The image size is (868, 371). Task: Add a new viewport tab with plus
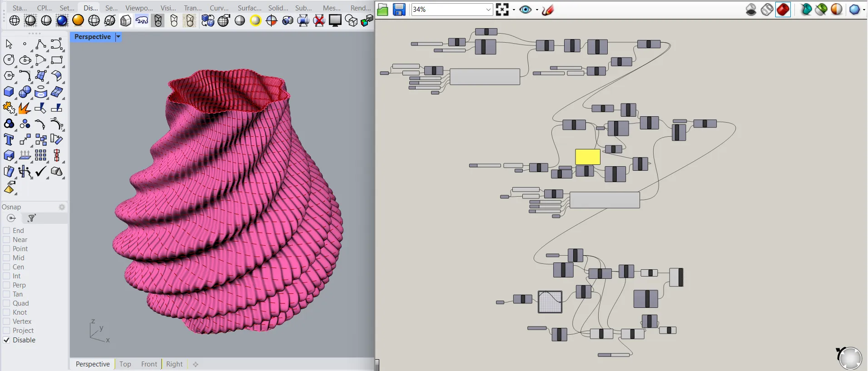point(195,364)
